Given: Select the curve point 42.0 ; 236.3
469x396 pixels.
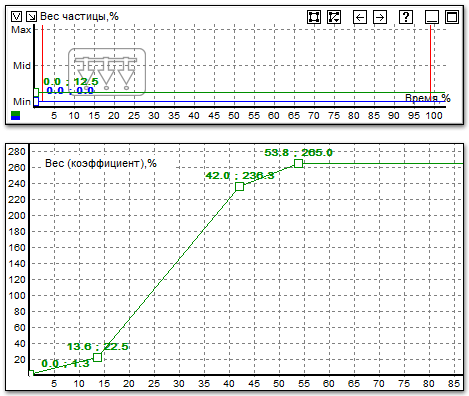Looking at the screenshot, I should (239, 186).
